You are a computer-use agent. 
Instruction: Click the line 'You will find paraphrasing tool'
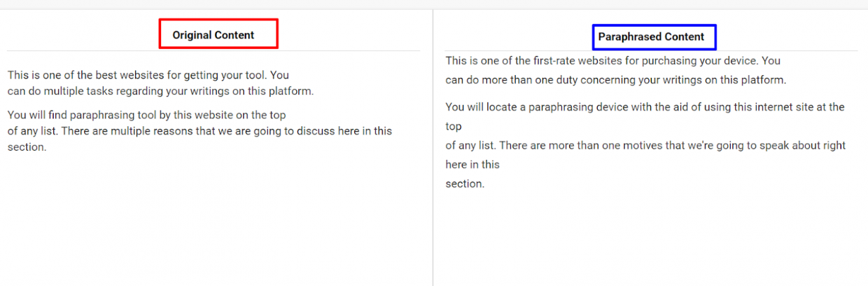(147, 115)
